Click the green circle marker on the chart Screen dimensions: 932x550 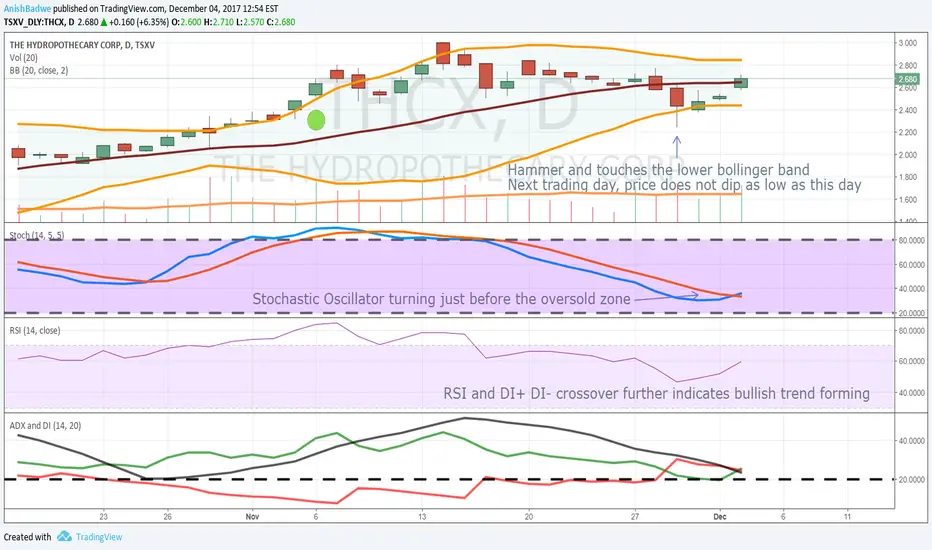coord(316,120)
